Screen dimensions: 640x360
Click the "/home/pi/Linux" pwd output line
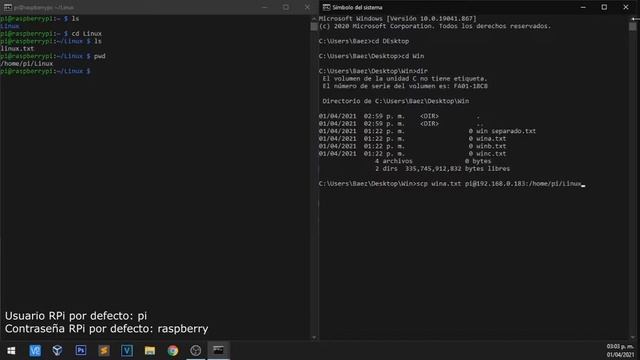(x=27, y=64)
